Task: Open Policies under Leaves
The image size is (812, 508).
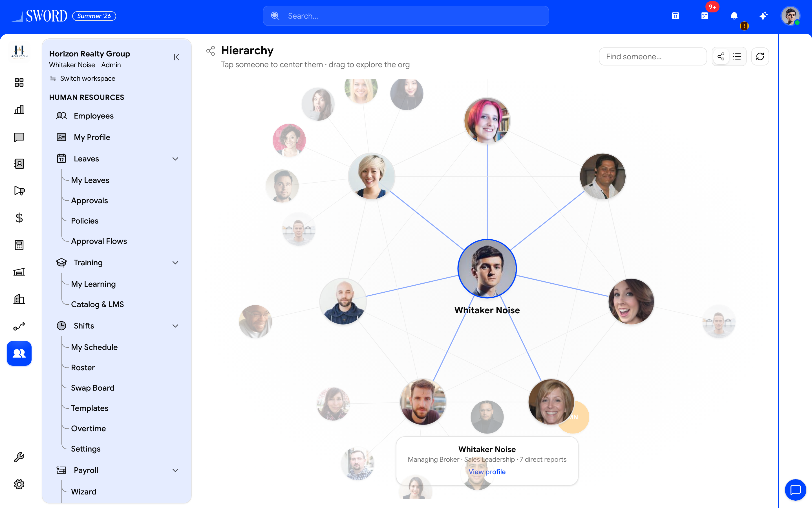Action: click(x=85, y=221)
